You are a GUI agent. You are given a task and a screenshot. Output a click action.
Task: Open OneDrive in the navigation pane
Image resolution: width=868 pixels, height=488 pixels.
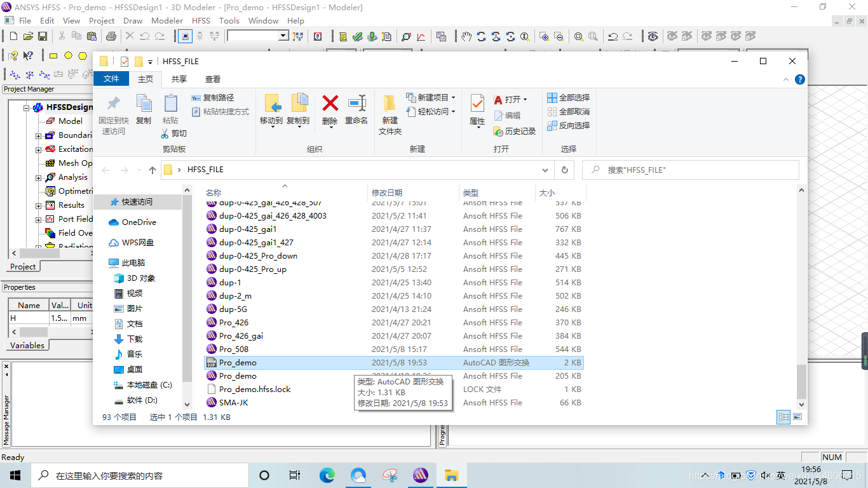point(132,222)
